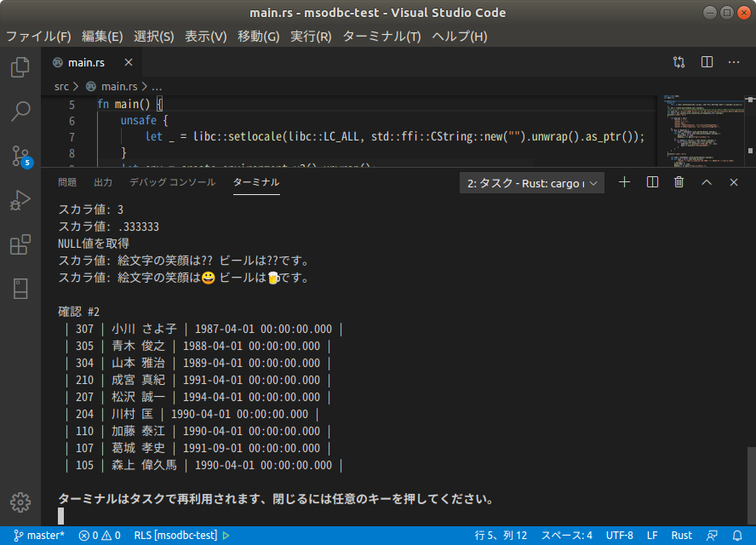Image resolution: width=756 pixels, height=545 pixels.
Task: Click terminal line 'スカラ値: .333333'
Action: [x=108, y=227]
